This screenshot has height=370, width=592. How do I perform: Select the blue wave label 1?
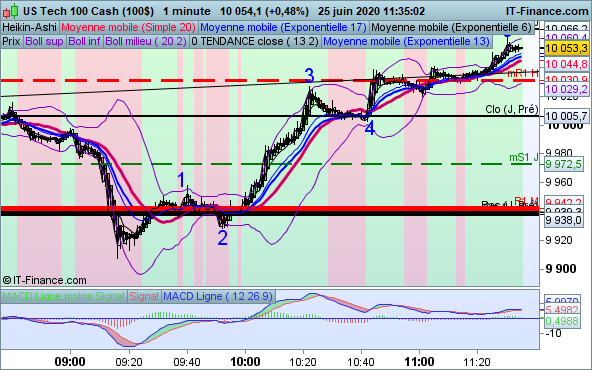(181, 180)
